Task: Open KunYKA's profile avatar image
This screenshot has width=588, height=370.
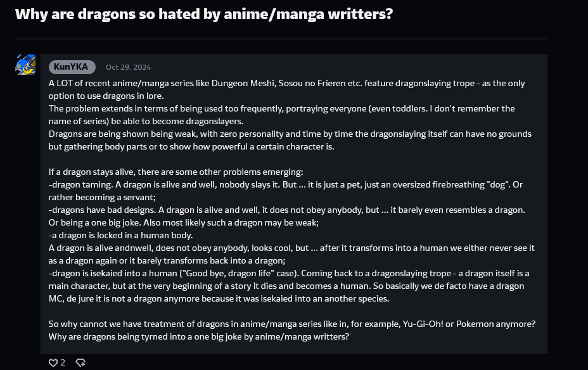Action: point(25,65)
